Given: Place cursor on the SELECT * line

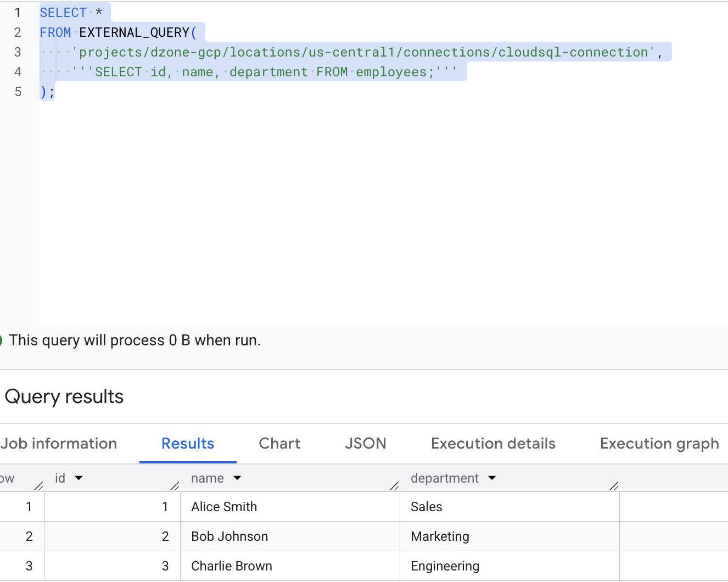Looking at the screenshot, I should (x=71, y=13).
